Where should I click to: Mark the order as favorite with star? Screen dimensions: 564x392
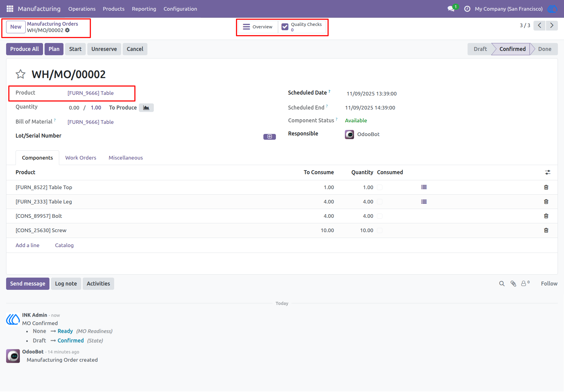pos(20,74)
